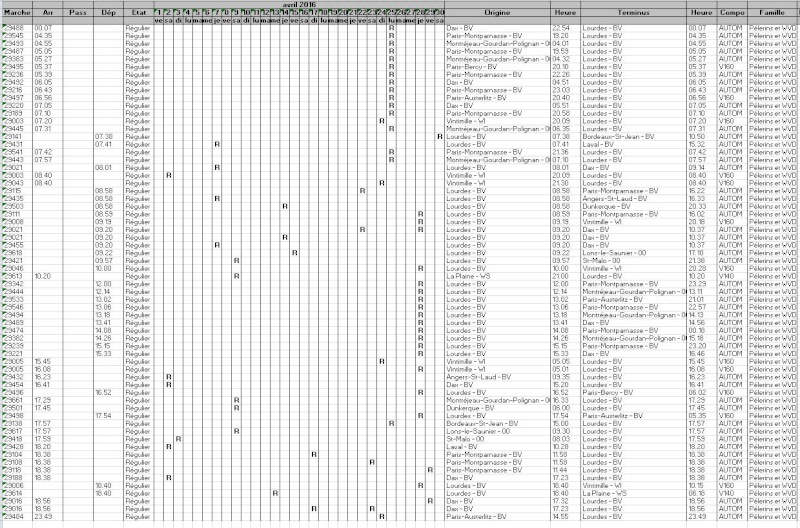Select the Marche column header

pos(17,12)
